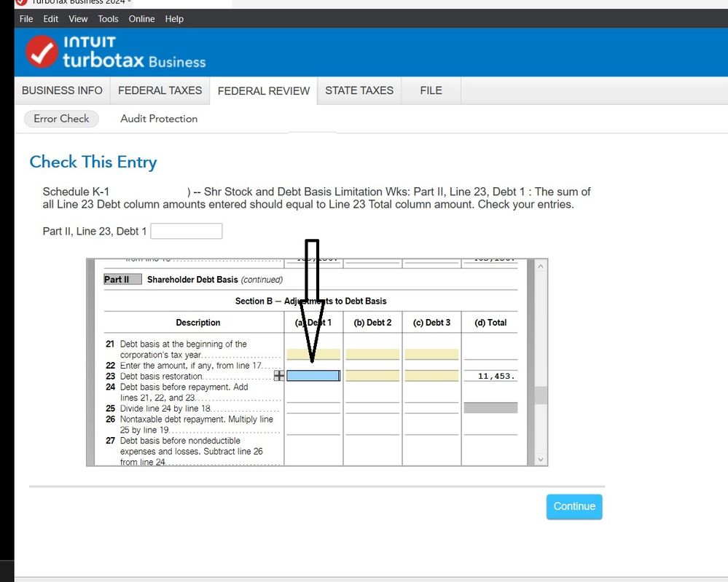Open the FILE tab

[431, 90]
